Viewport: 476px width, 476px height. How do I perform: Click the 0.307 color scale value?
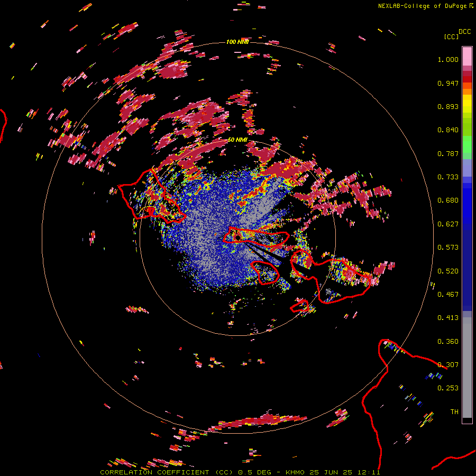pos(448,365)
